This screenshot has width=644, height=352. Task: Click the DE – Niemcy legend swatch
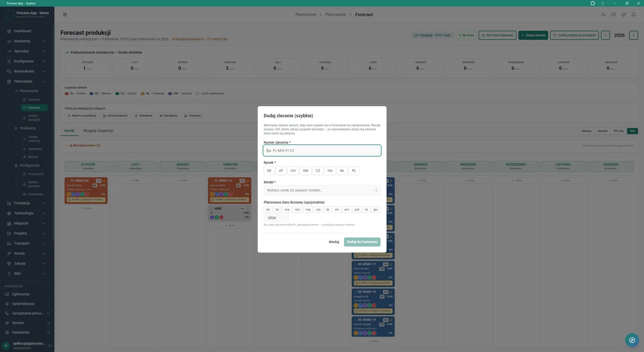(91, 93)
